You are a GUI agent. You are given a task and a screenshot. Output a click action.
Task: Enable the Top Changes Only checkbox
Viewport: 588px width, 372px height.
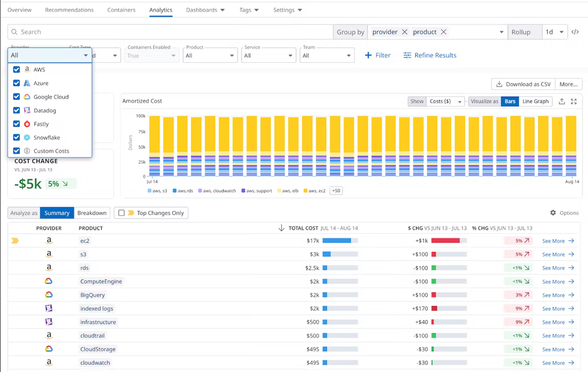(123, 213)
